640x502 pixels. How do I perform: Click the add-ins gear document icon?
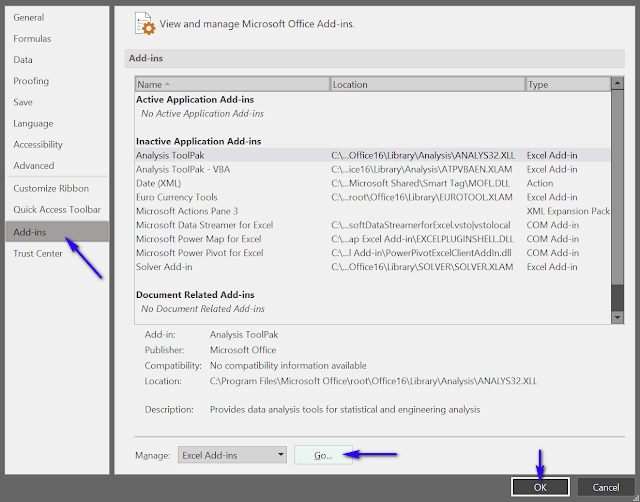click(145, 24)
